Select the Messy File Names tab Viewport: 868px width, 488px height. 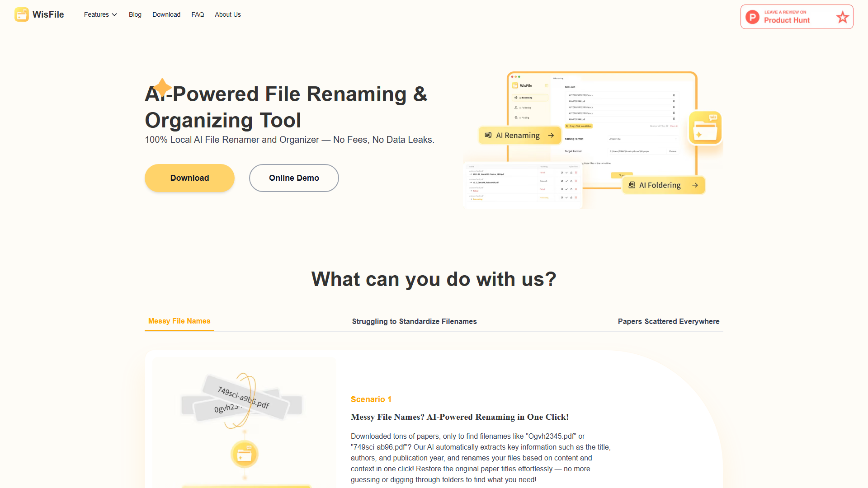point(179,321)
